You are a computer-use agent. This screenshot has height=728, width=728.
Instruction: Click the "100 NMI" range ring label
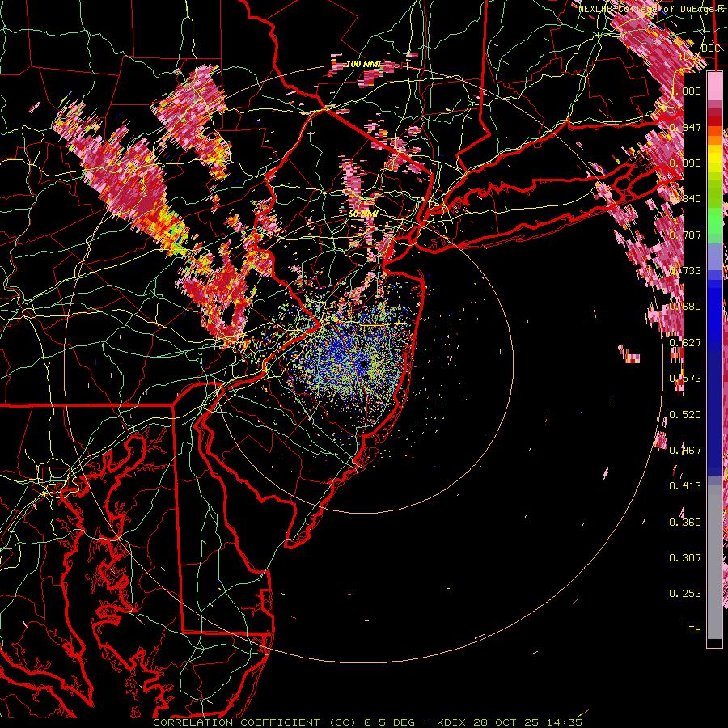pos(363,64)
